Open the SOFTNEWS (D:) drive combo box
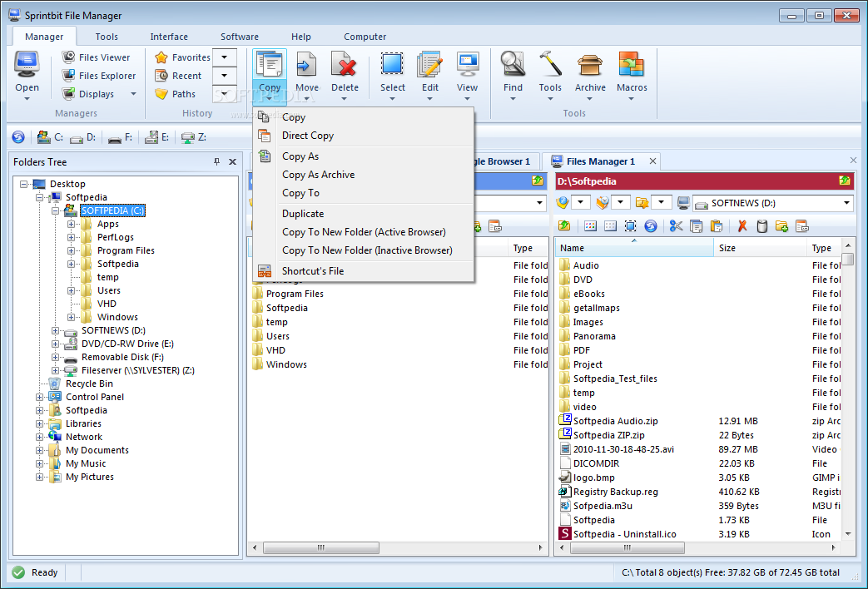Screen dimensions: 868x589 (773, 203)
